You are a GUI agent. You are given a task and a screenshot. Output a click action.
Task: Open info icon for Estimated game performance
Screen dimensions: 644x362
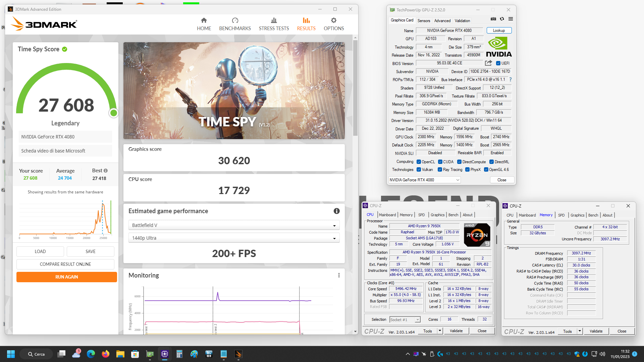(x=336, y=211)
